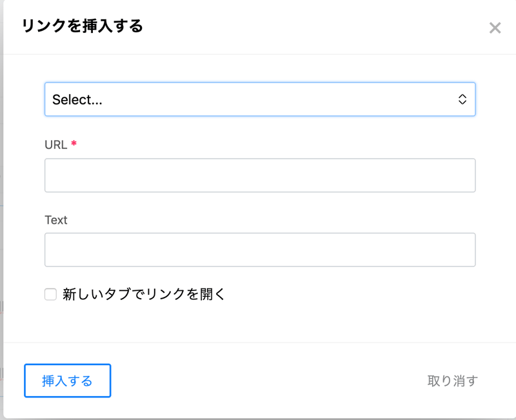Screen dimensions: 516x420
Task: Click 取り消す to cancel
Action: tap(452, 381)
